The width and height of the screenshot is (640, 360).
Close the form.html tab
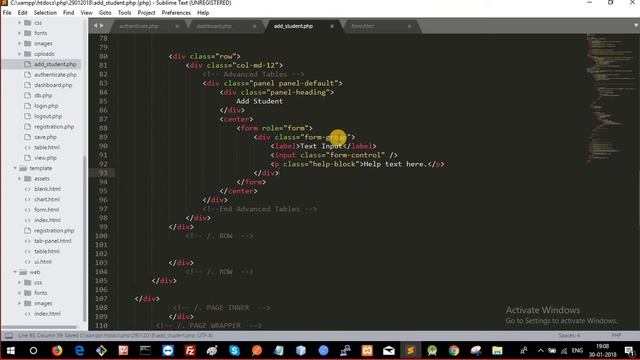pos(409,26)
